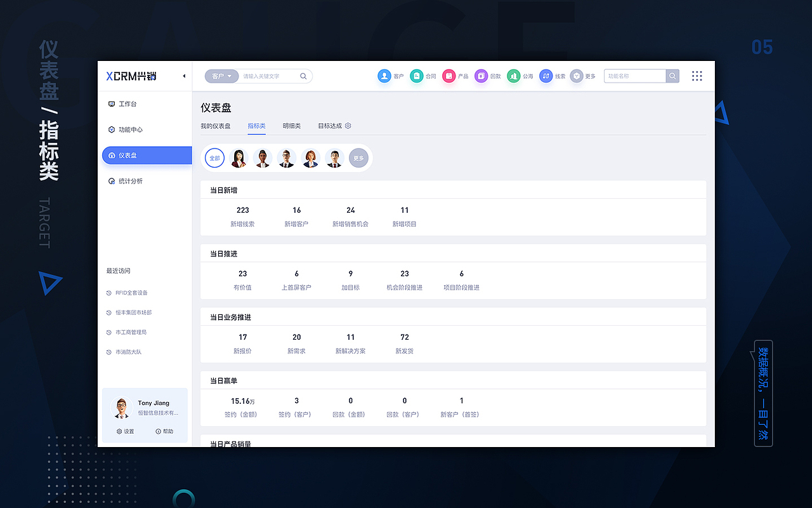This screenshot has width=812, height=508.
Task: Open the 合同 contract shortcut icon
Action: (417, 76)
